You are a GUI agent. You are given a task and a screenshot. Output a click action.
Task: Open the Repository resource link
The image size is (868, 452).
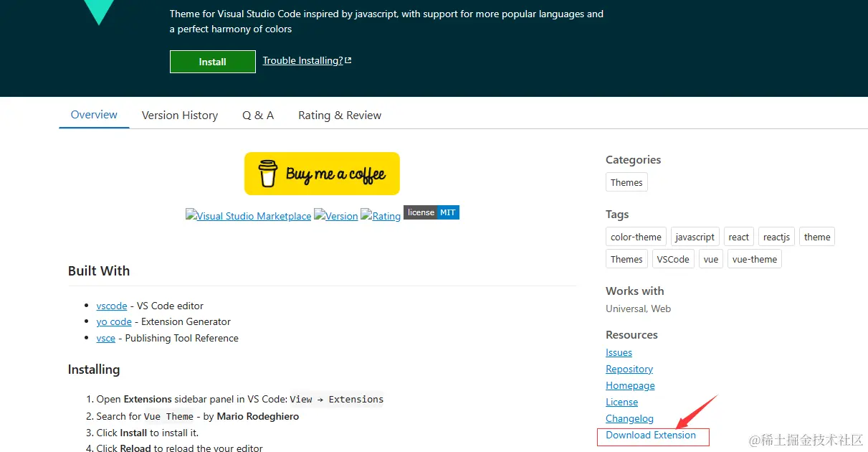pos(629,369)
